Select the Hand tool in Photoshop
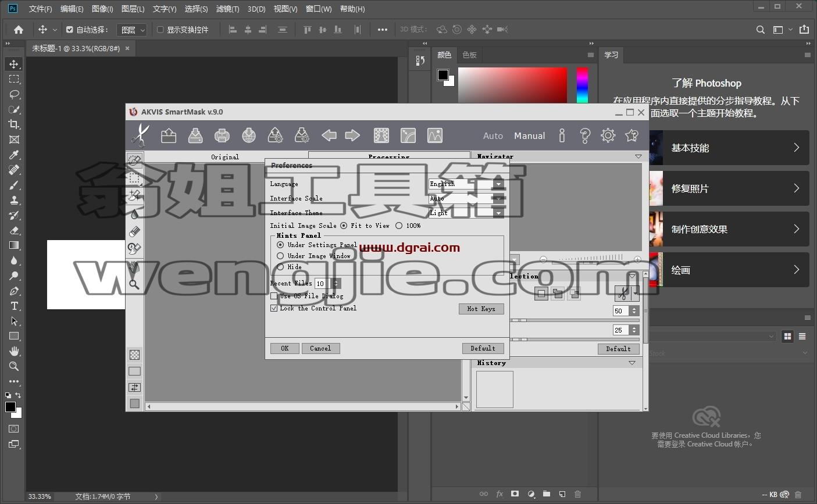 [x=14, y=351]
